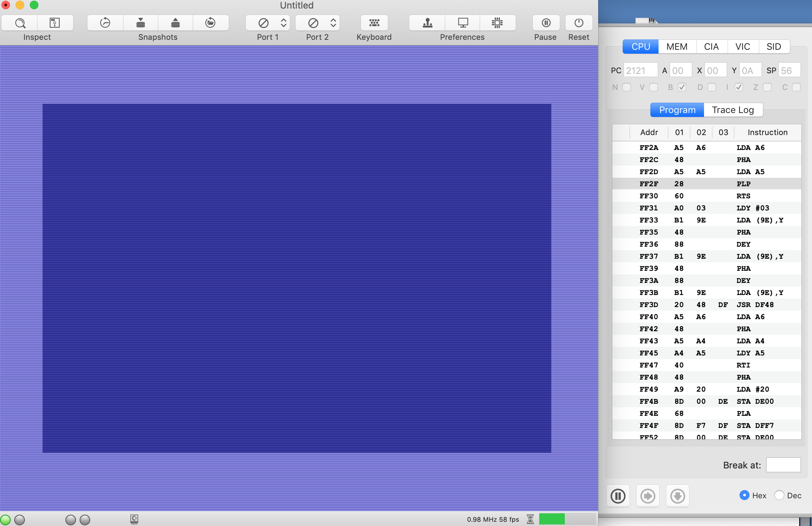Toggle the V flag checkbox
The image size is (812, 526).
point(654,87)
